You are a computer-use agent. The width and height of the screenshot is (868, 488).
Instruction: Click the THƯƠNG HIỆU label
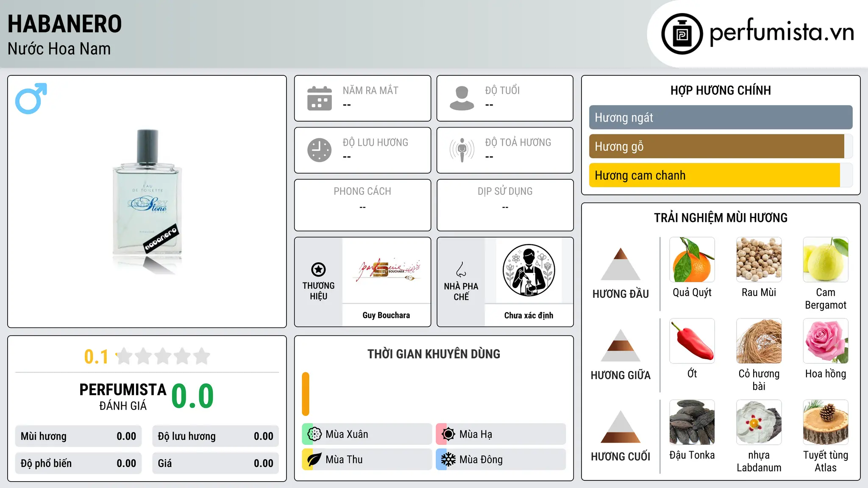(x=318, y=291)
